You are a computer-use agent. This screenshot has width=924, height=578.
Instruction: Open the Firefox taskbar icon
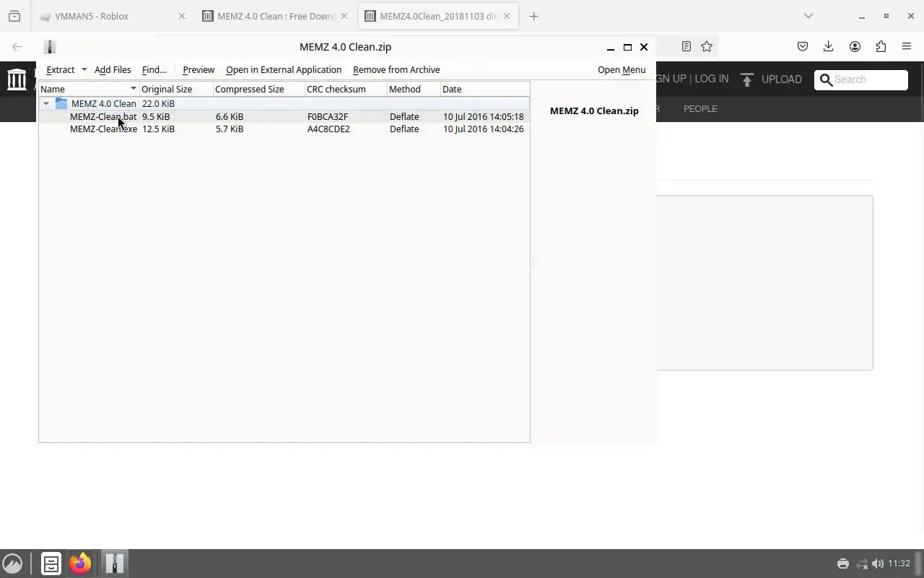(x=80, y=564)
